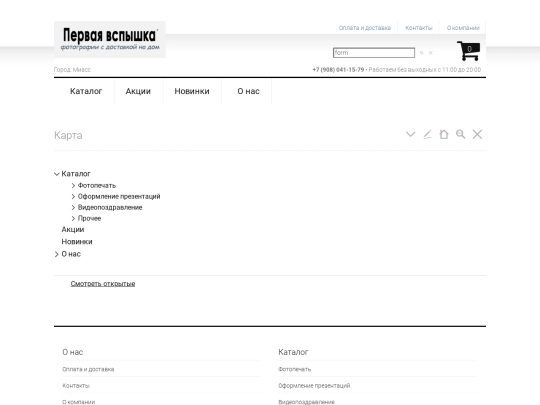The image size is (540, 405).
Task: Open Каталог in main navigation
Action: click(x=86, y=91)
